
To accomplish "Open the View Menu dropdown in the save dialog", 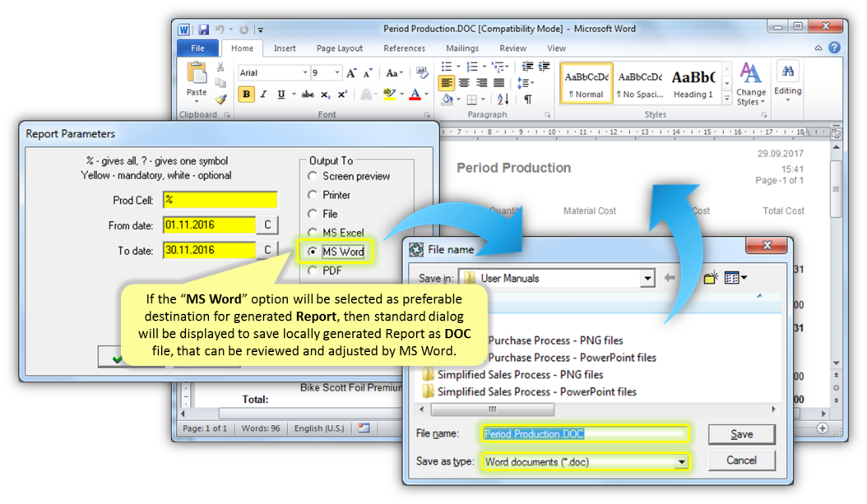I will click(735, 277).
